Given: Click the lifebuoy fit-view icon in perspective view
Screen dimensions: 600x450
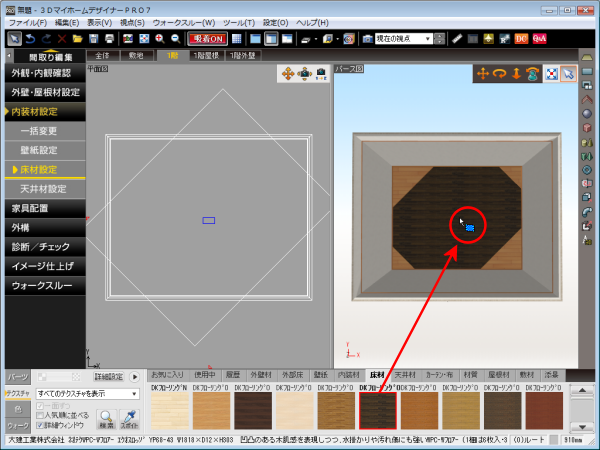Looking at the screenshot, I should tap(549, 73).
